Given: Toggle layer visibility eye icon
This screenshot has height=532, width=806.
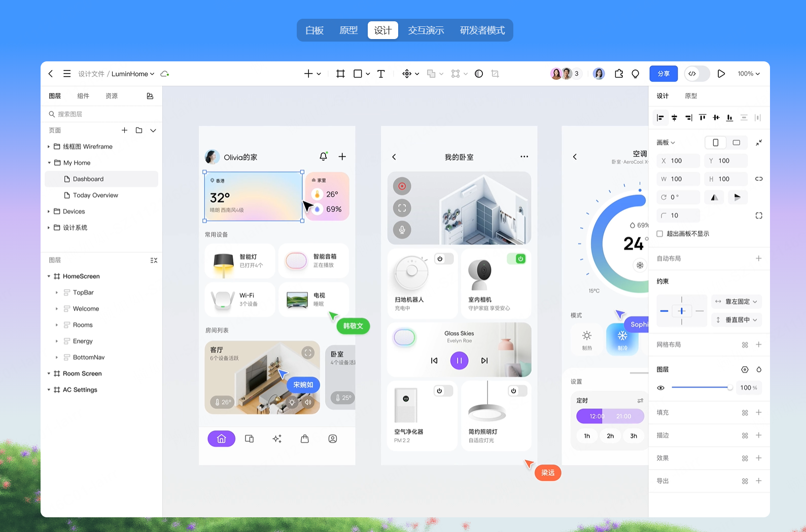Looking at the screenshot, I should (660, 388).
